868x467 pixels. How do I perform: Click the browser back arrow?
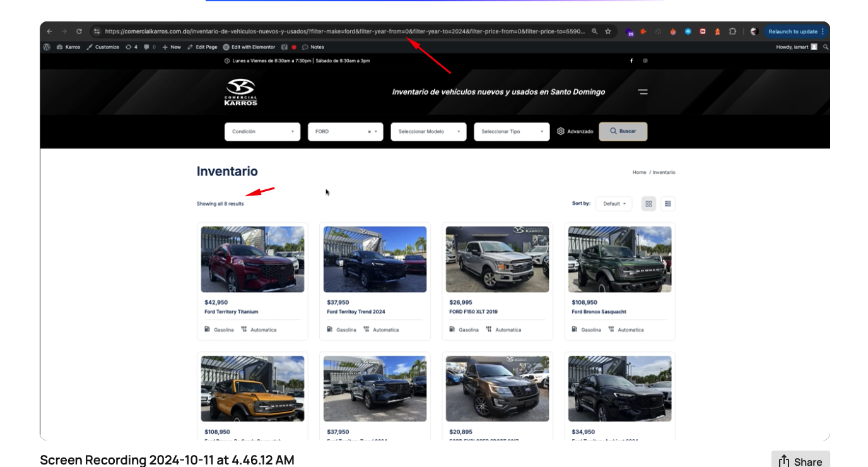click(50, 32)
